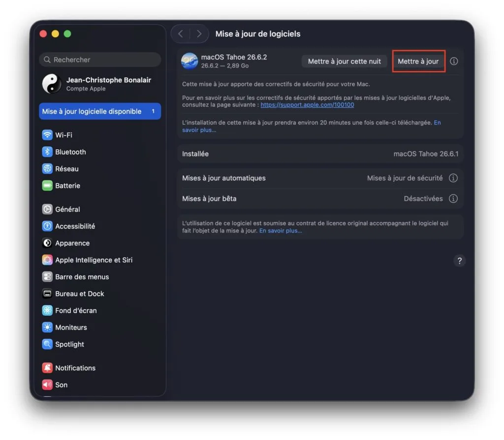Click the Mises à jour bêta label

coord(209,199)
